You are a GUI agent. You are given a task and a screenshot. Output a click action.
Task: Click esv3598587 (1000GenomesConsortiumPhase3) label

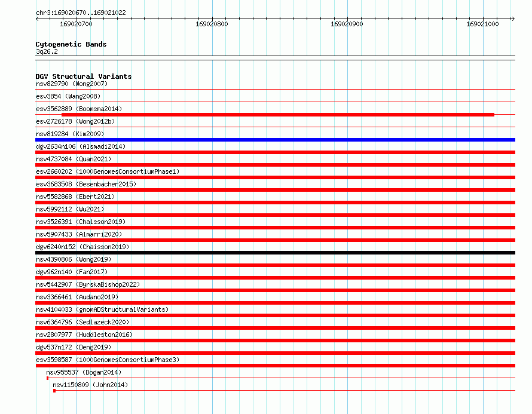point(108,360)
